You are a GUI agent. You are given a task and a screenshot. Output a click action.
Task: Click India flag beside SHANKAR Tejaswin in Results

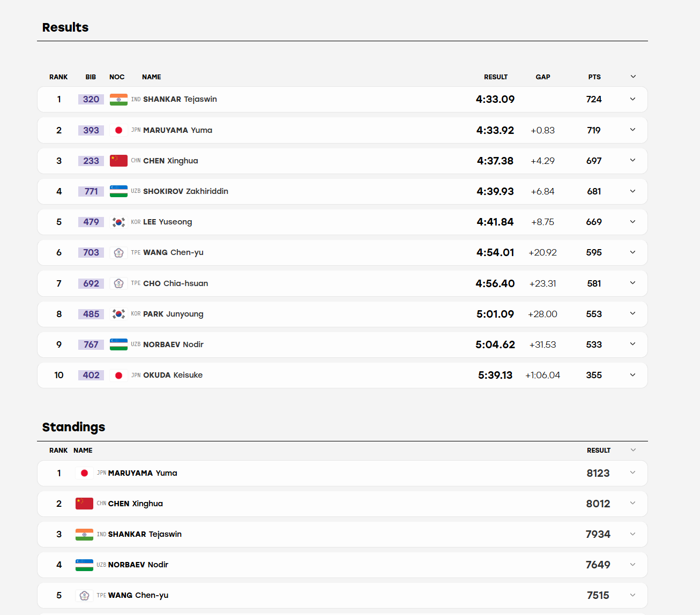(x=118, y=100)
